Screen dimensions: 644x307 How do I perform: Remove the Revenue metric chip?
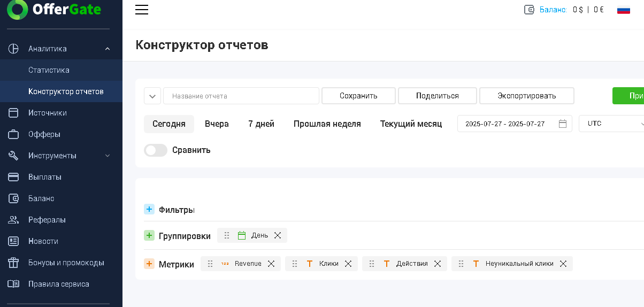pos(271,264)
